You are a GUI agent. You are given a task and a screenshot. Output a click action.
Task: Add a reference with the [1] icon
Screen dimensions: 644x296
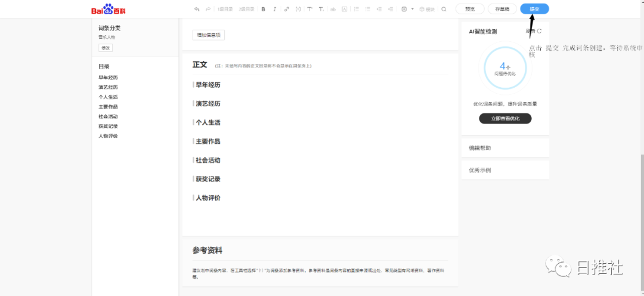298,9
